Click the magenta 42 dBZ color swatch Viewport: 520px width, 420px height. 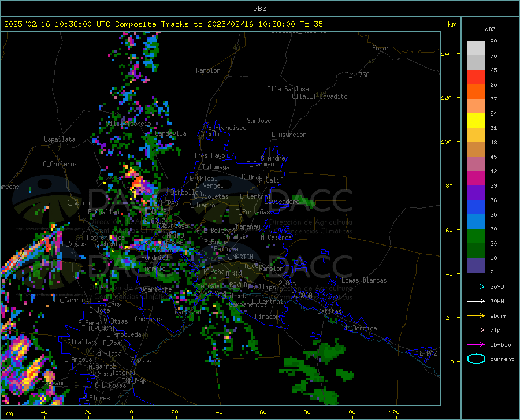[x=476, y=179]
